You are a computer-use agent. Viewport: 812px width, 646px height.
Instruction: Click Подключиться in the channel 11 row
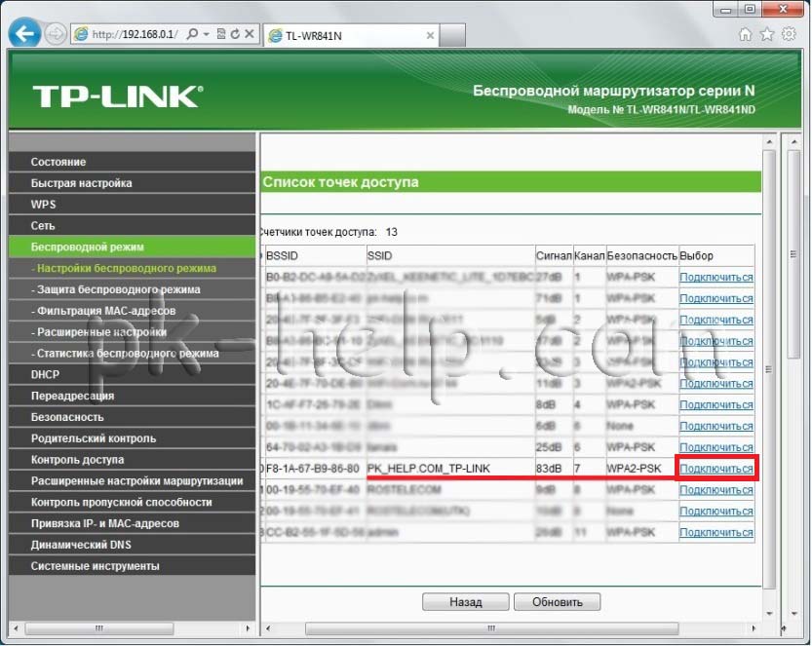[716, 532]
